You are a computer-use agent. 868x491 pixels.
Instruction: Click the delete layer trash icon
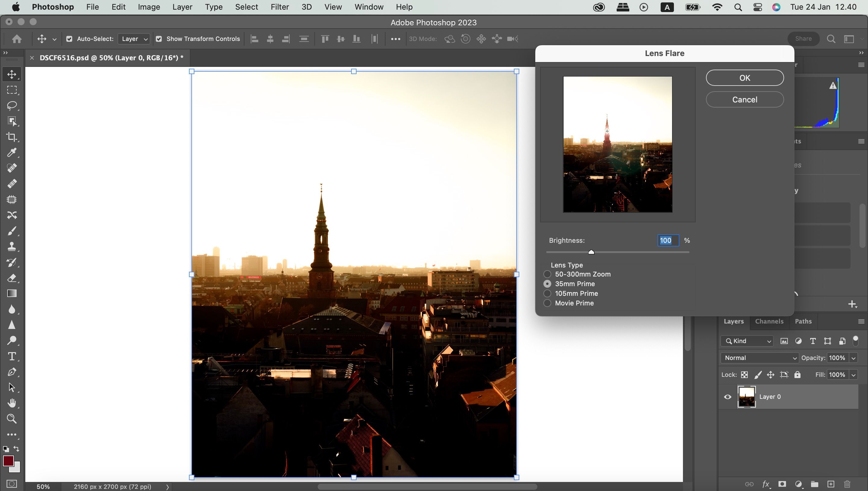tap(847, 484)
